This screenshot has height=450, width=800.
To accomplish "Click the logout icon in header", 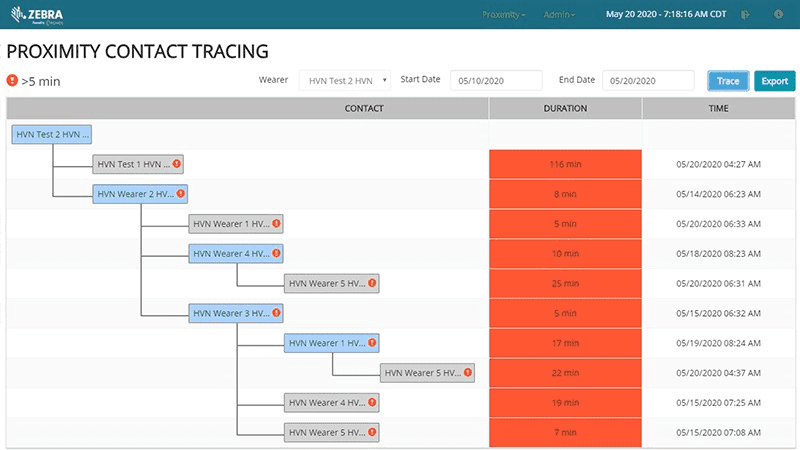I will (x=746, y=15).
